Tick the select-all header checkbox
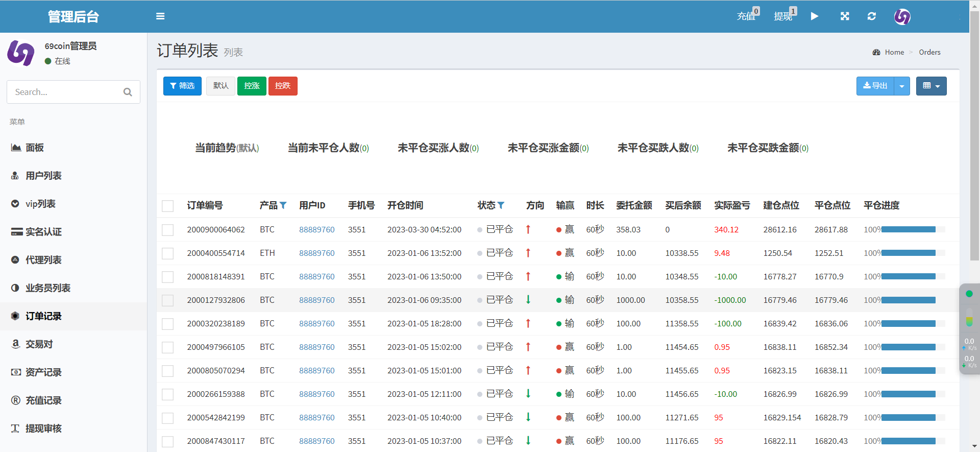 coord(167,206)
